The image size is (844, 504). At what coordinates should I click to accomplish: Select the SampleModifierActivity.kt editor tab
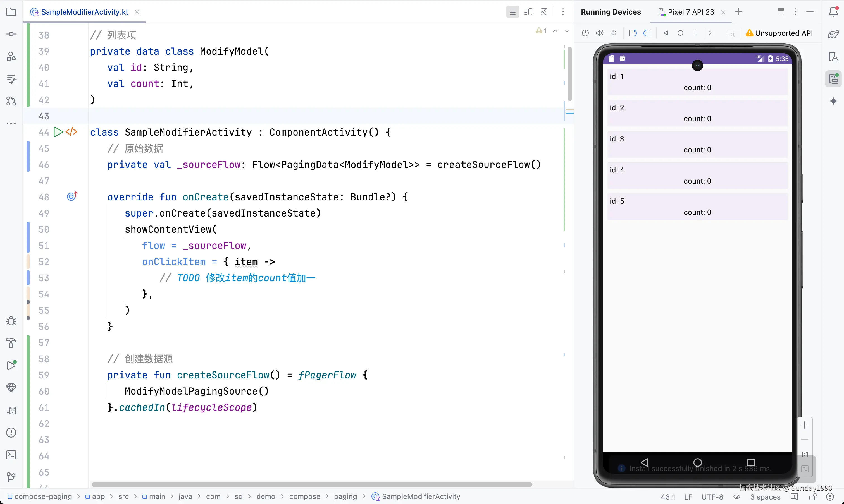coord(84,12)
